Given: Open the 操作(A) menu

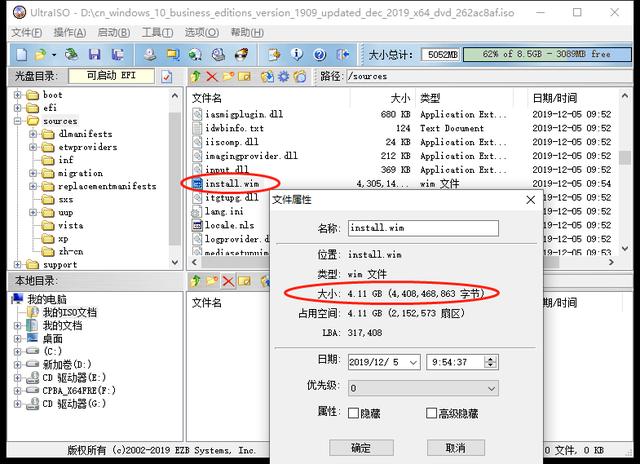Looking at the screenshot, I should 70,32.
